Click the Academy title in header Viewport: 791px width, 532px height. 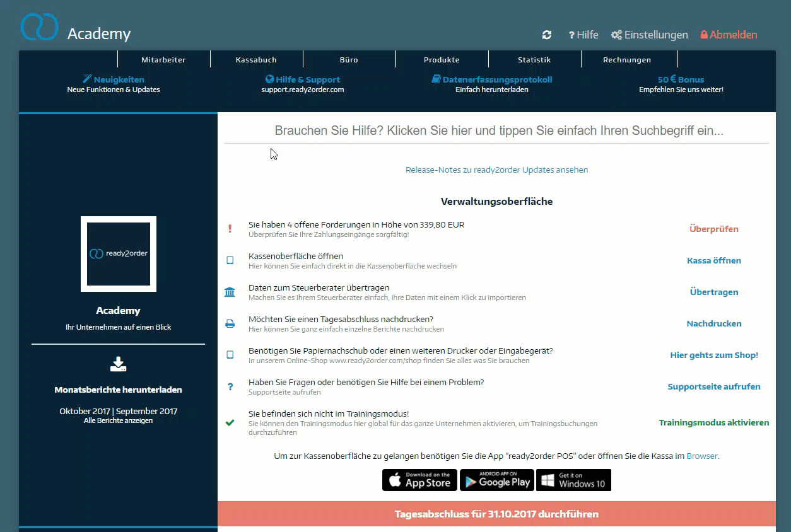(x=99, y=33)
